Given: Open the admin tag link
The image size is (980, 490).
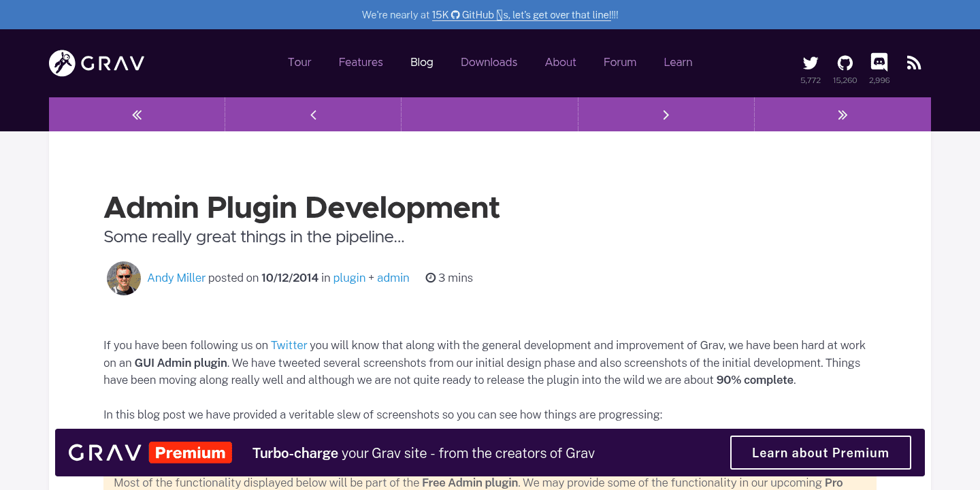Looking at the screenshot, I should coord(393,278).
